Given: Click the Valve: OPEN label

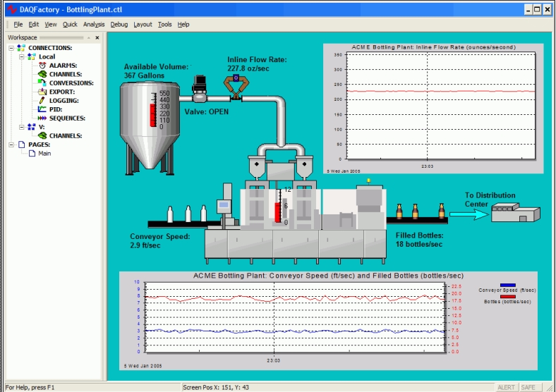Looking at the screenshot, I should [206, 111].
